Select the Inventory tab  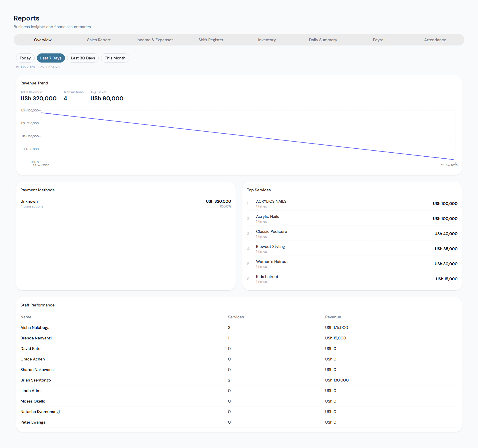[x=267, y=40]
